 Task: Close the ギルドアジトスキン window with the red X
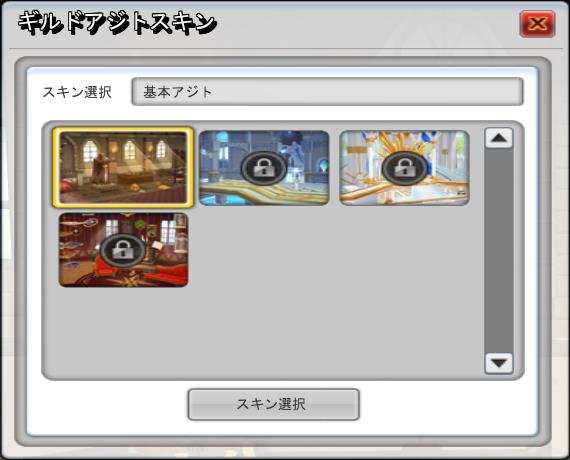pos(537,24)
